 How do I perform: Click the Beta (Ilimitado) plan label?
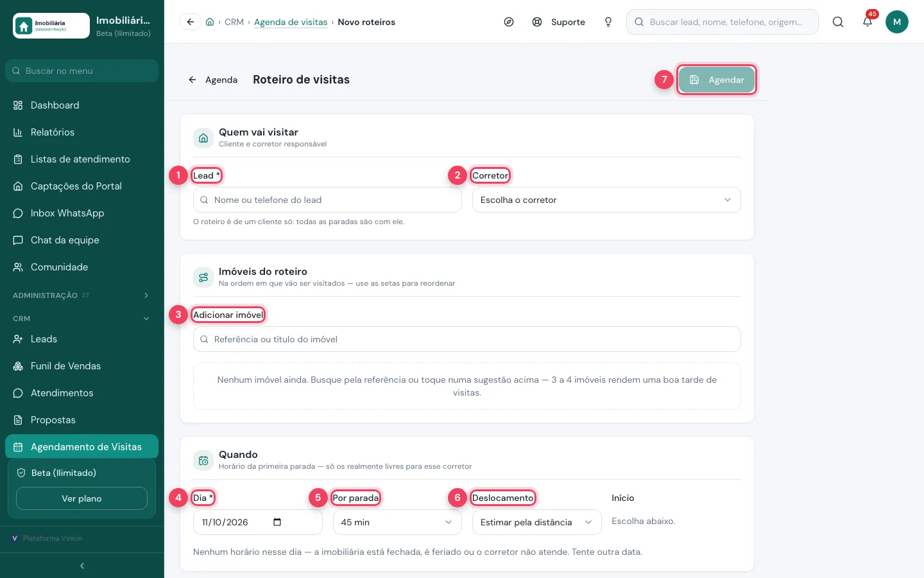coord(64,473)
